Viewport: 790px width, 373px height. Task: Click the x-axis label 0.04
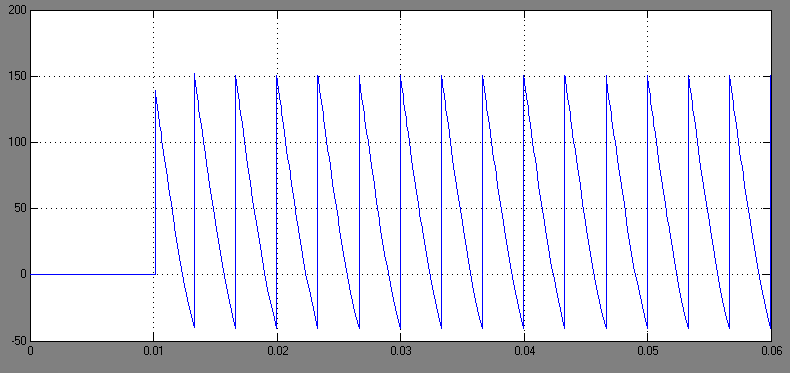pyautogui.click(x=524, y=350)
